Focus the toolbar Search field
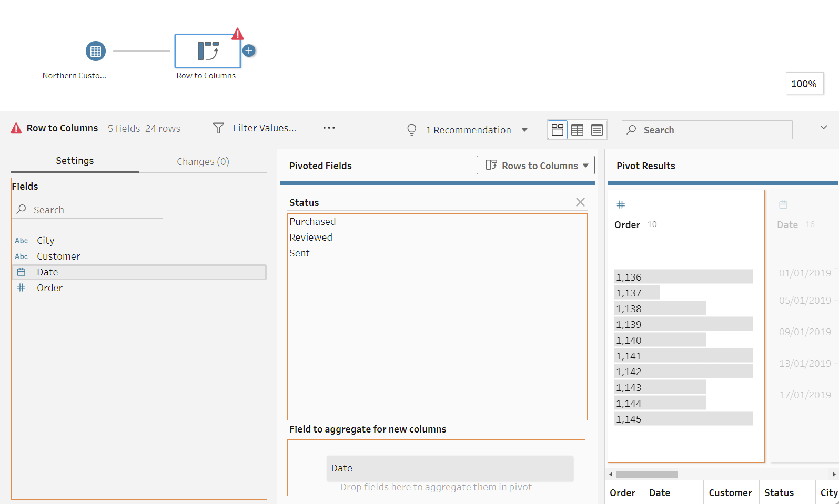This screenshot has height=504, width=839. click(x=707, y=130)
